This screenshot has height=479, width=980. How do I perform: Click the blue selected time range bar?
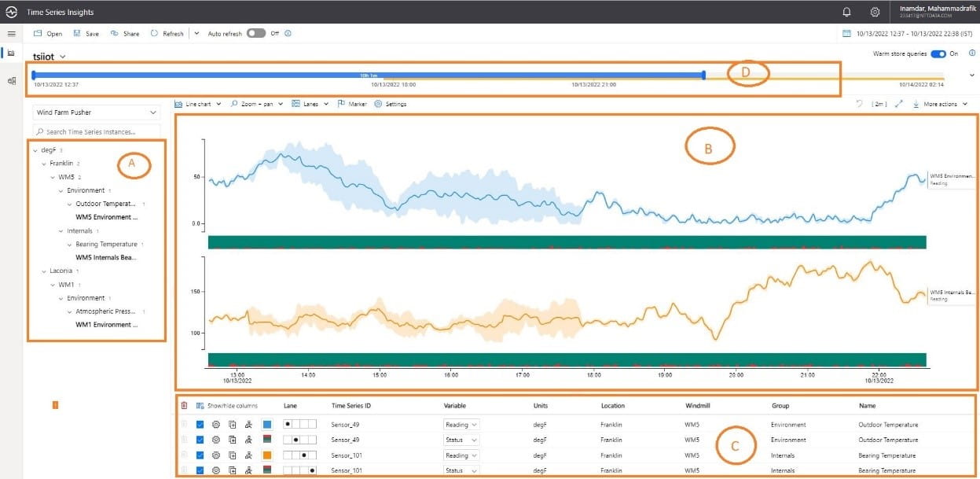[x=368, y=76]
